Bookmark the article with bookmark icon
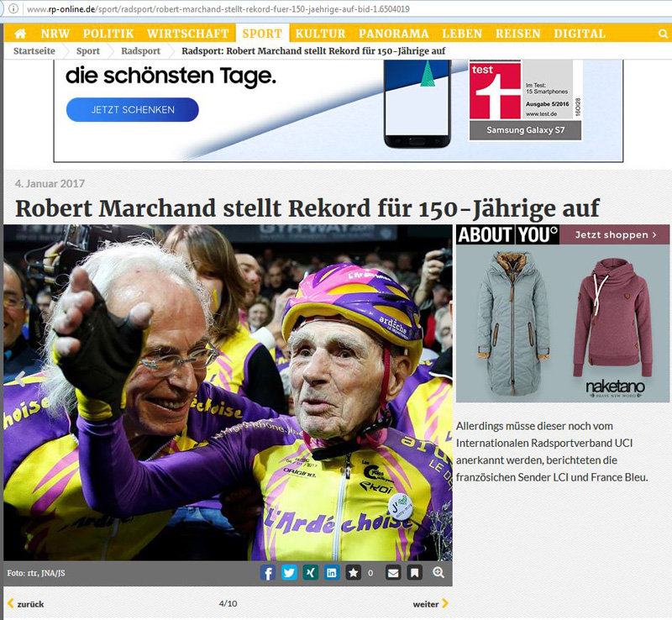This screenshot has height=620, width=672. click(414, 573)
